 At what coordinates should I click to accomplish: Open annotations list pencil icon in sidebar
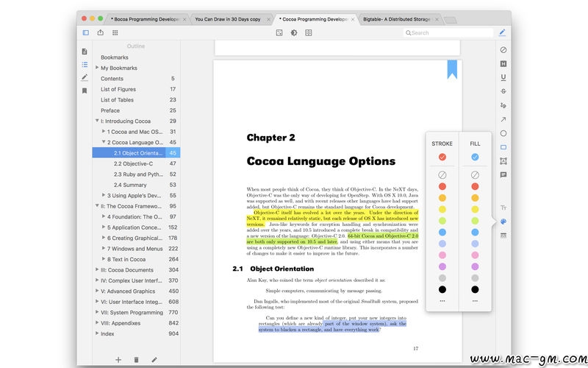click(85, 77)
